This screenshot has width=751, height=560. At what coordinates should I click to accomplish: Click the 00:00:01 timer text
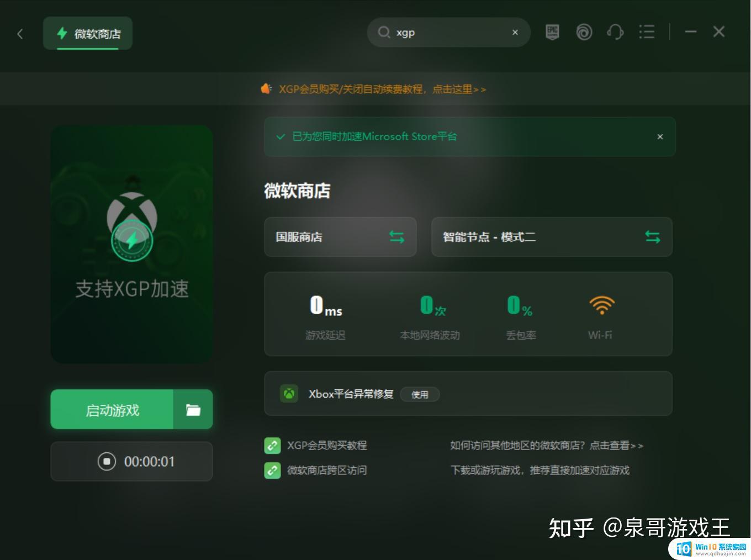pos(149,461)
